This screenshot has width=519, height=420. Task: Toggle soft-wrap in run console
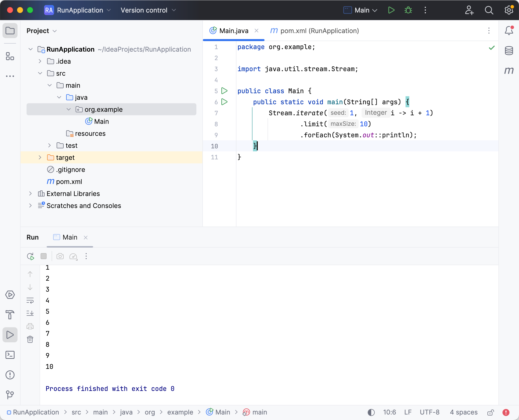30,300
